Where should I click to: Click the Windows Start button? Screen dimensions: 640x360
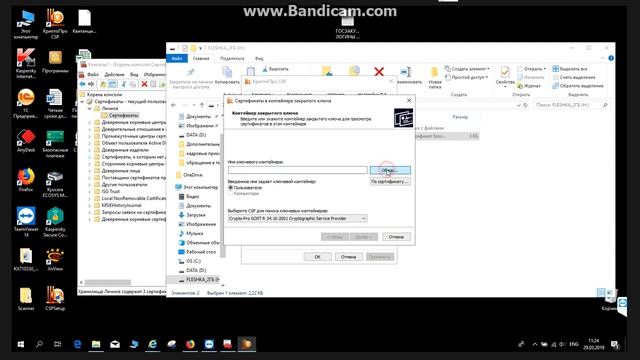20,344
